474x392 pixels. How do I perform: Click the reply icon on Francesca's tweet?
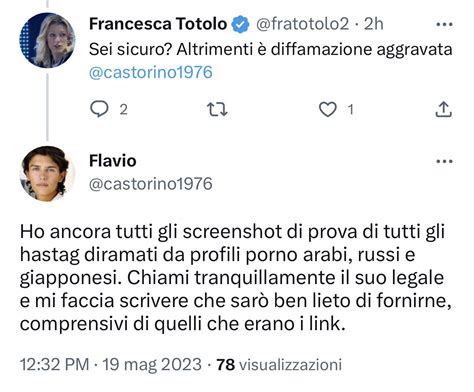coord(99,109)
